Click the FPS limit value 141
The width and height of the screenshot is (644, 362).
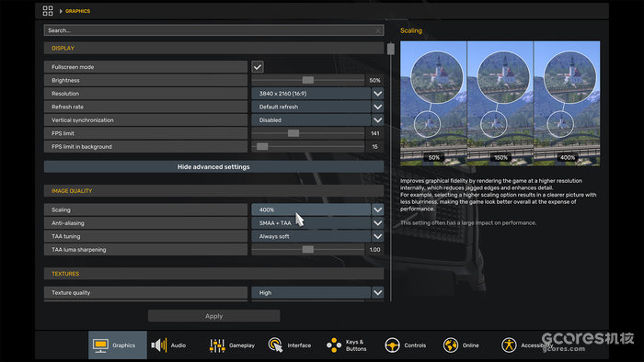click(375, 133)
